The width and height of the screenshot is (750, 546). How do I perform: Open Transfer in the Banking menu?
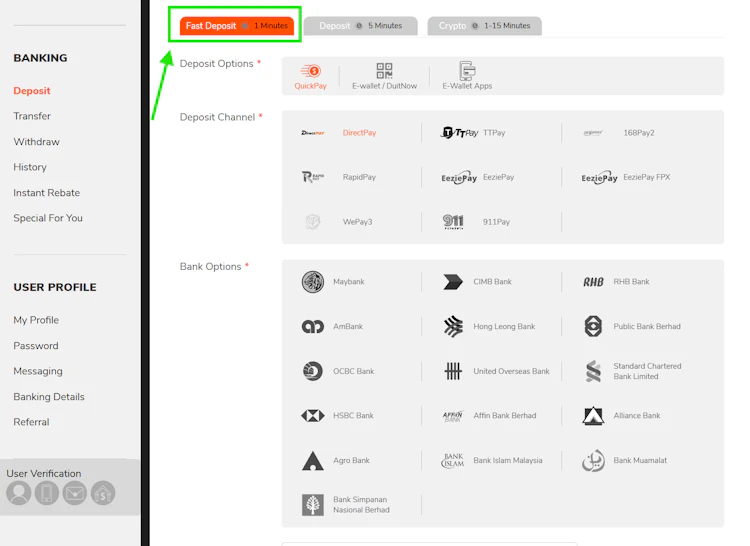pos(32,116)
